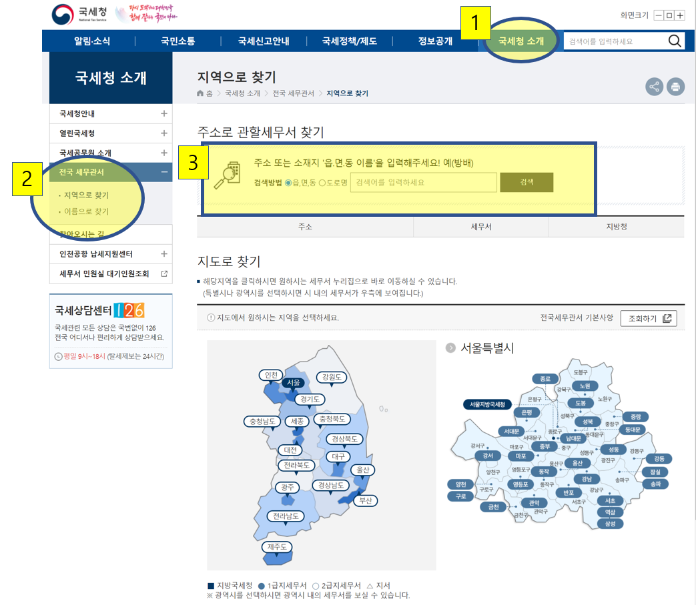The width and height of the screenshot is (700, 605).
Task: Select 노원 tax office on Seoul map
Action: pos(585,386)
